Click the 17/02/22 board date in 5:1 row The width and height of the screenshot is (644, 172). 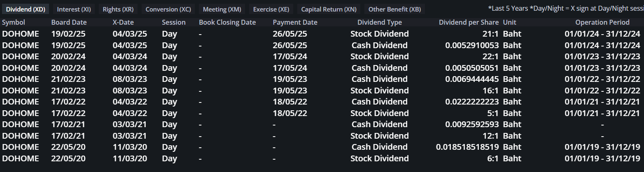(68, 113)
